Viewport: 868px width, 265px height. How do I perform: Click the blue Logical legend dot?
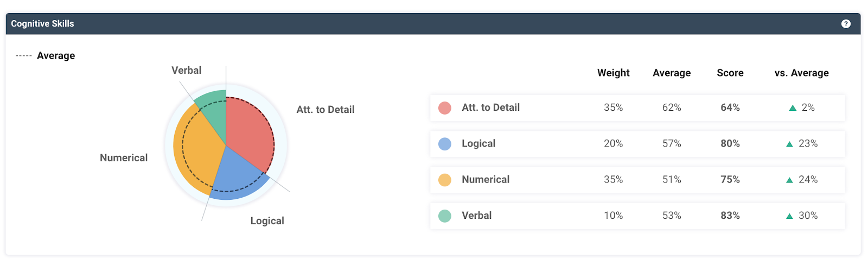pyautogui.click(x=445, y=144)
